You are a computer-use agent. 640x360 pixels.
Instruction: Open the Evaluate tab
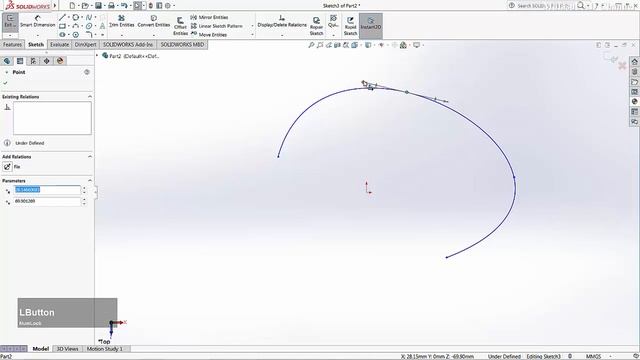(60, 44)
